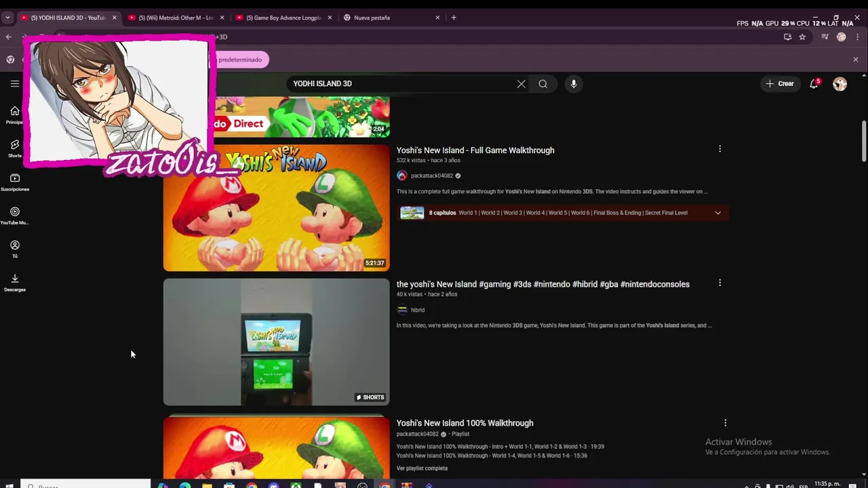Click the Full Game Walkthrough description text
Screen dimensions: 868x488
click(552, 192)
